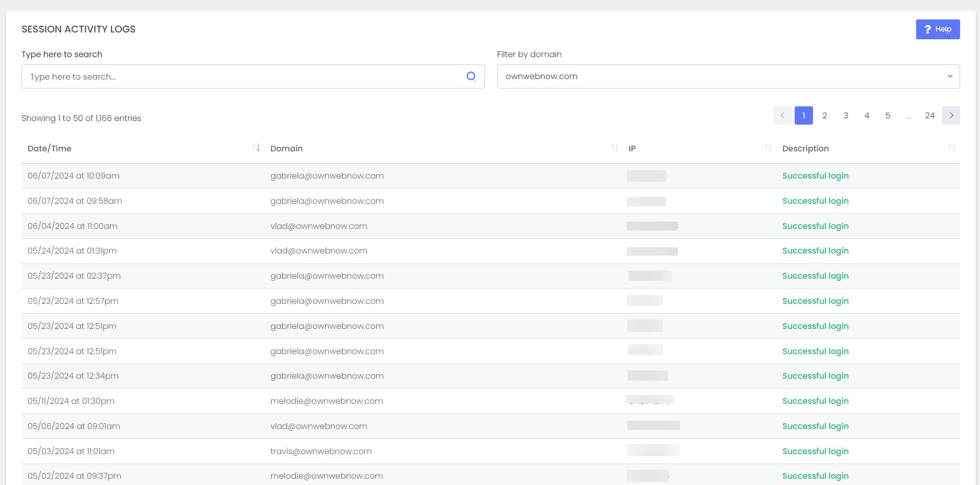This screenshot has height=485, width=980.
Task: Toggle sorting on the IP column
Action: point(767,147)
